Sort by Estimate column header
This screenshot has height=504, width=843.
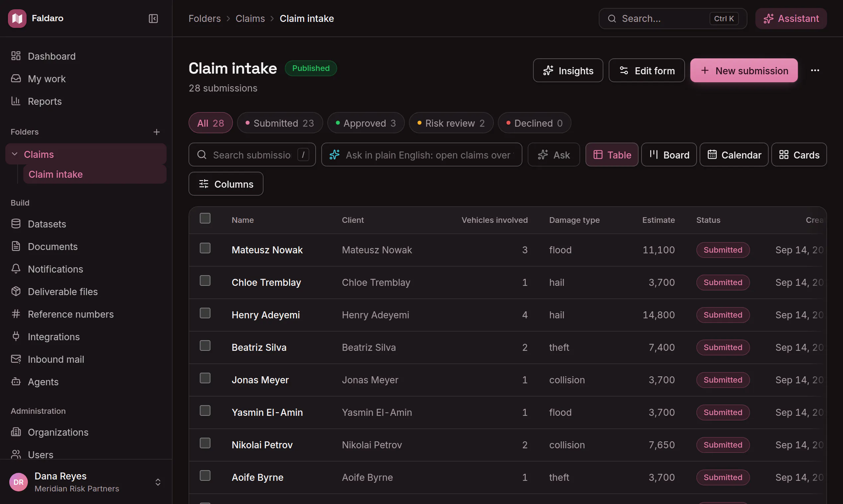658,220
